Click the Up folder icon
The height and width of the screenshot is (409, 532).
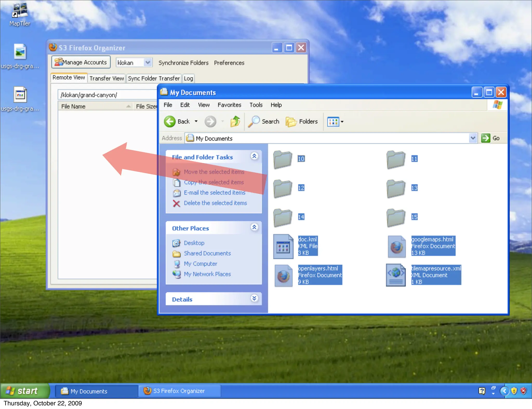click(235, 121)
